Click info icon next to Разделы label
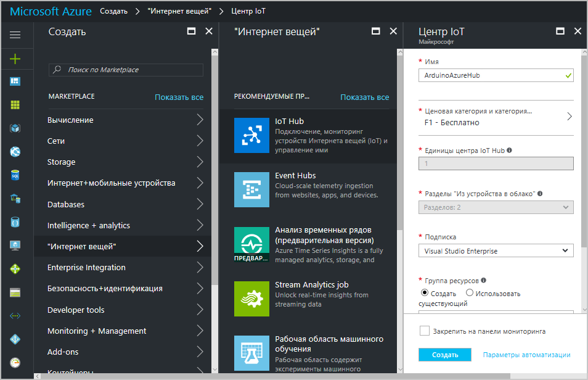588x380 pixels. [x=540, y=194]
